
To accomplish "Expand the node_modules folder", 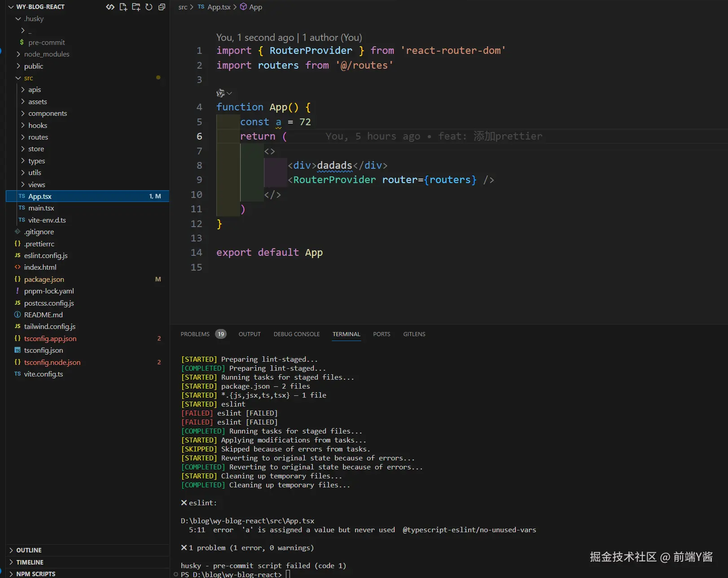I will coord(18,54).
